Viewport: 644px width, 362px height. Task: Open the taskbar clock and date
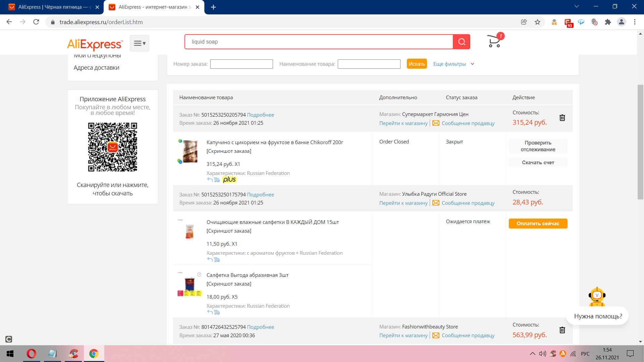[x=607, y=354]
